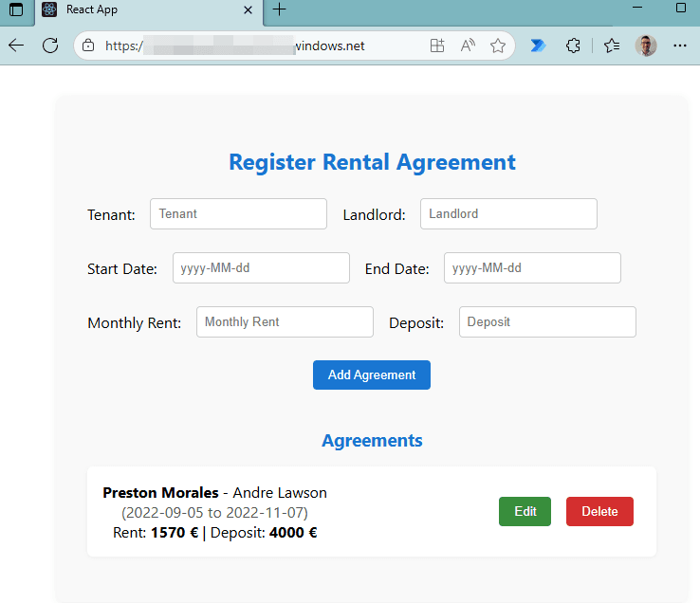Click the site lock info icon
The height and width of the screenshot is (603, 700).
click(x=88, y=46)
